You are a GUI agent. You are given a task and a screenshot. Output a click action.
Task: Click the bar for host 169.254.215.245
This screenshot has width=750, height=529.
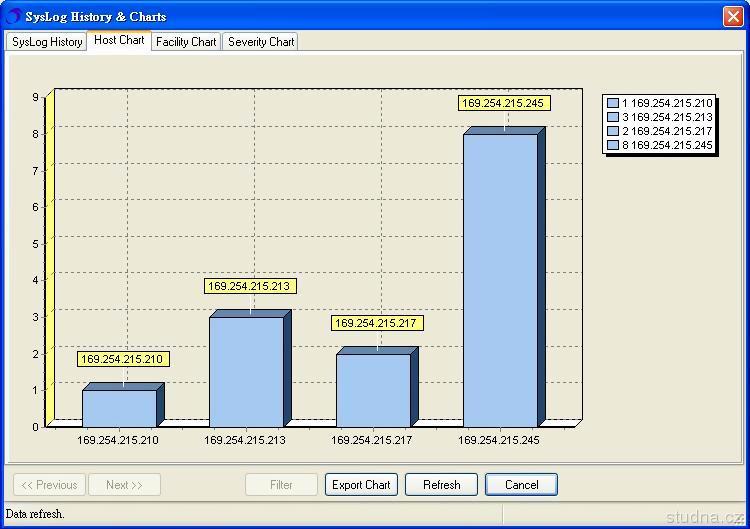[x=500, y=280]
